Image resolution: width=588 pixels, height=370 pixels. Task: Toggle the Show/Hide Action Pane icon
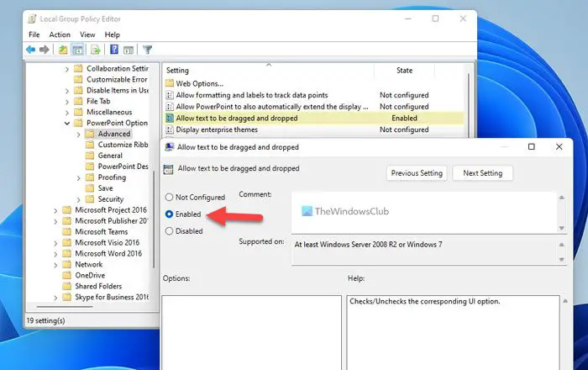pyautogui.click(x=129, y=50)
